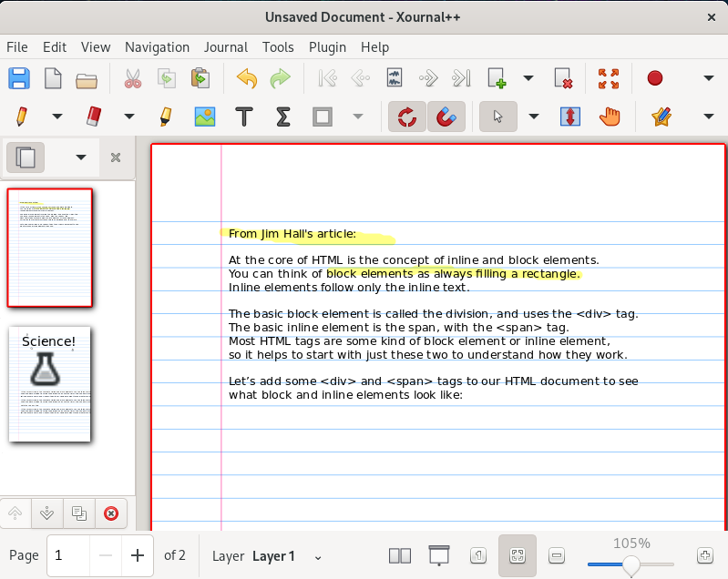Toggle rotation snapping
Viewport: 728px width, 579px height.
coord(406,117)
